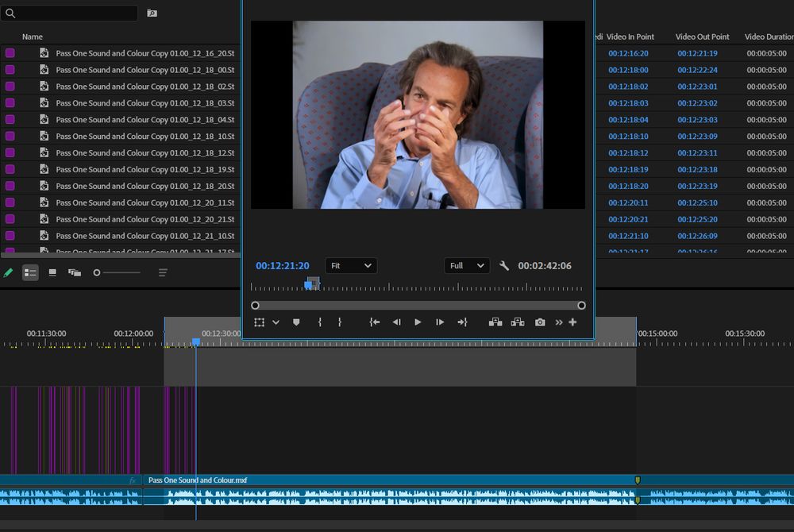Image resolution: width=794 pixels, height=532 pixels.
Task: Click In Point value 00:12:21:10
Action: (628, 236)
